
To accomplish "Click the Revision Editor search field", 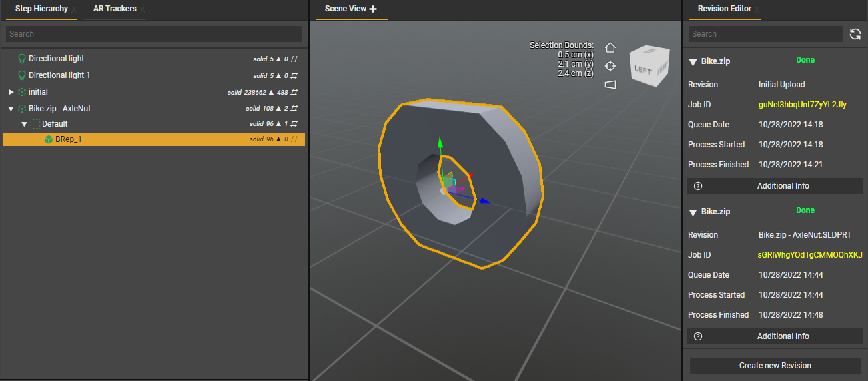I will (766, 34).
